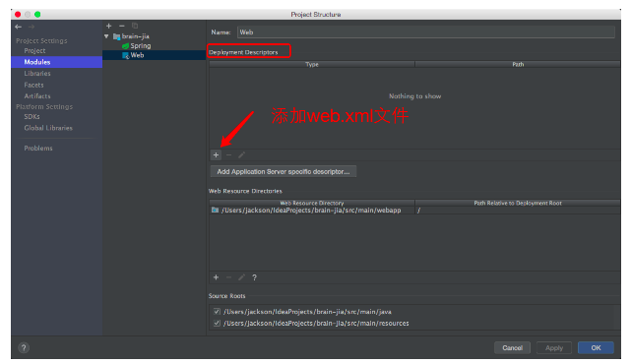
Task: Click the webapp directory folder icon
Action: pos(215,210)
